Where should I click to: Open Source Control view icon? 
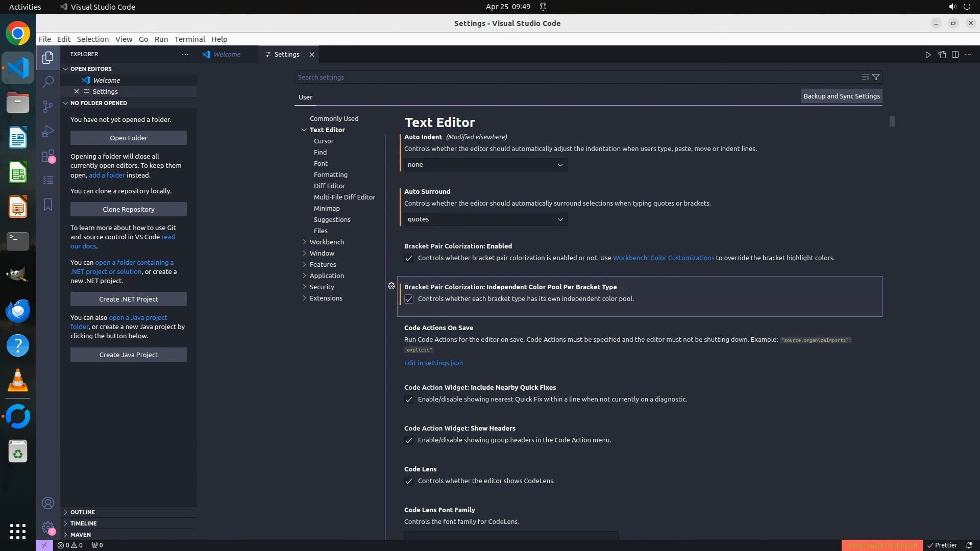[x=48, y=106]
